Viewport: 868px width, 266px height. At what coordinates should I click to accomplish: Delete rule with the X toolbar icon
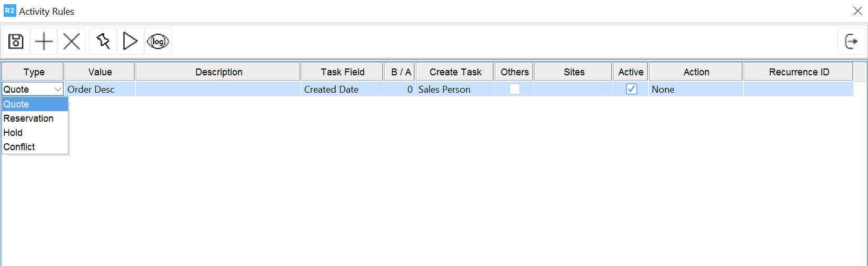tap(72, 41)
